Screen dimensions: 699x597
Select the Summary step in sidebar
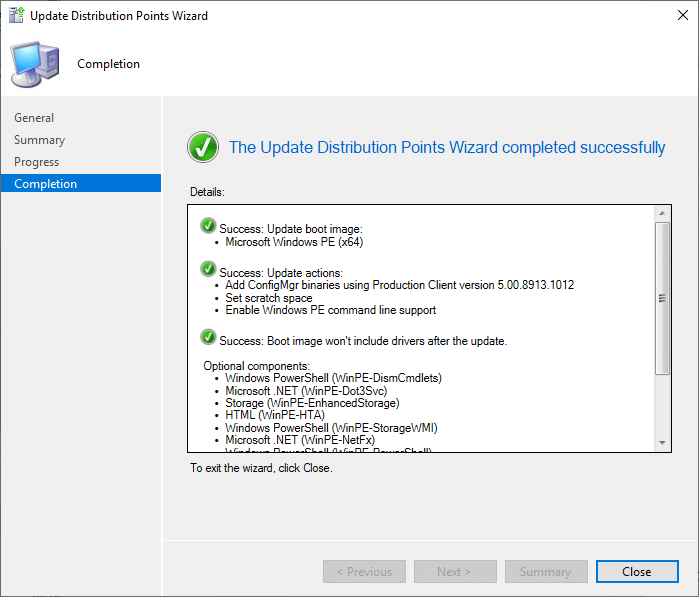click(40, 140)
